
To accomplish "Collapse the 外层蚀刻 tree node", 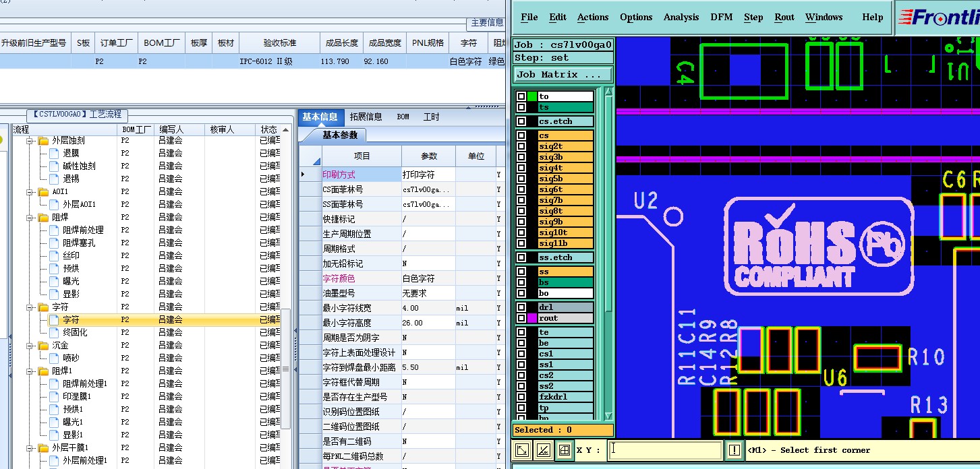I will [x=30, y=141].
